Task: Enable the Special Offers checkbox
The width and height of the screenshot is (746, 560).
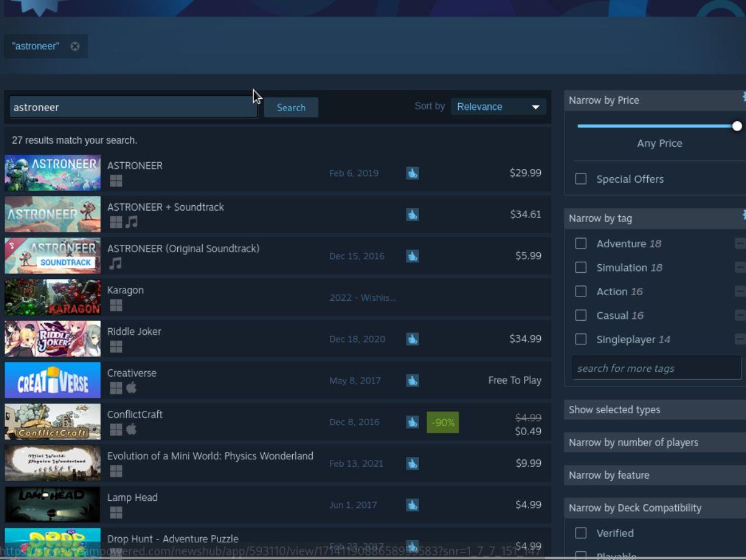Action: (x=581, y=179)
